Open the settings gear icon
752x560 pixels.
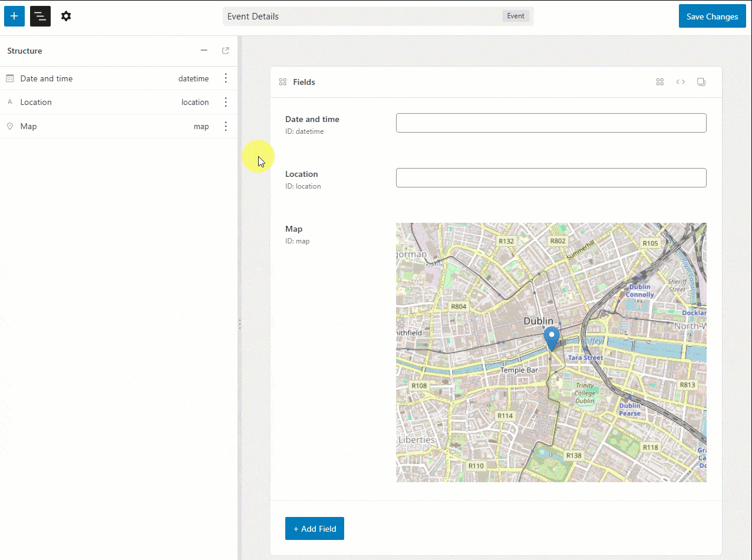click(x=66, y=17)
